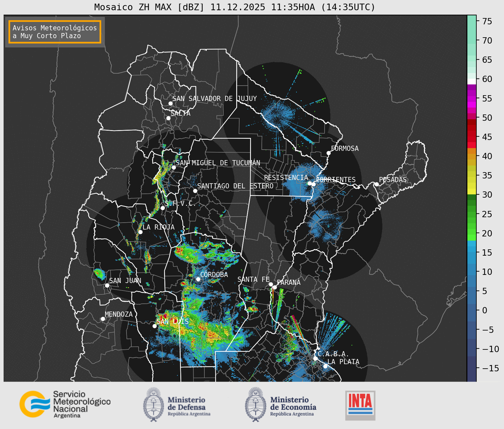Viewport: 504px width, 429px height.
Task: Click the 0 dBZ colorbar tick label
Action: click(x=484, y=310)
